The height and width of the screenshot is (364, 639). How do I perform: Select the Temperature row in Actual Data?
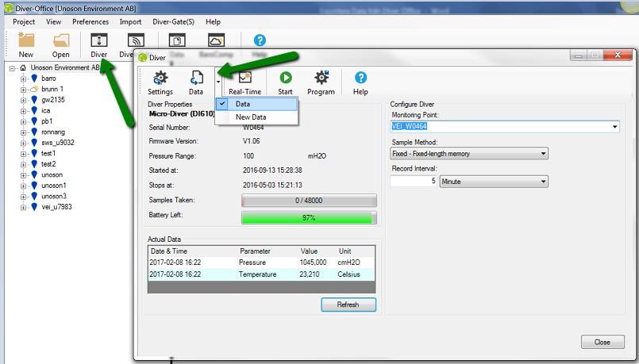261,274
